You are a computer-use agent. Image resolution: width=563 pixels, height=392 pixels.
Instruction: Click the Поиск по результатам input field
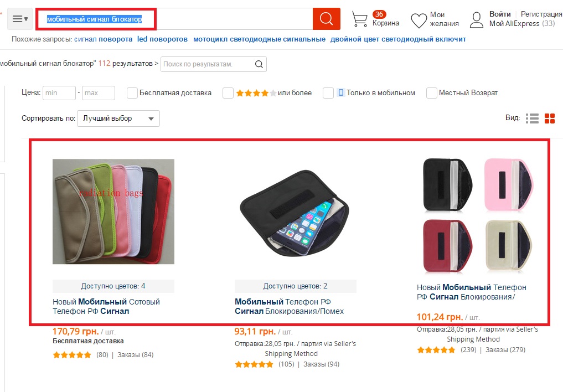coord(207,64)
